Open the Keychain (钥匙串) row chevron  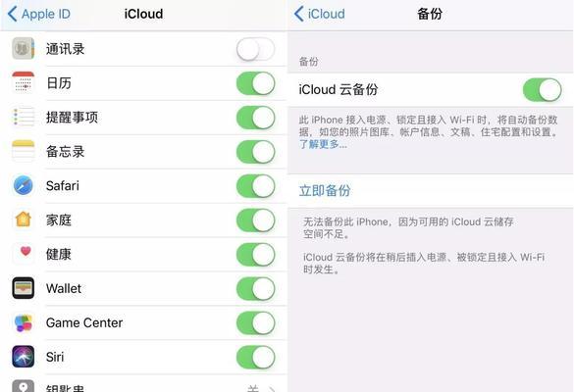(x=272, y=389)
